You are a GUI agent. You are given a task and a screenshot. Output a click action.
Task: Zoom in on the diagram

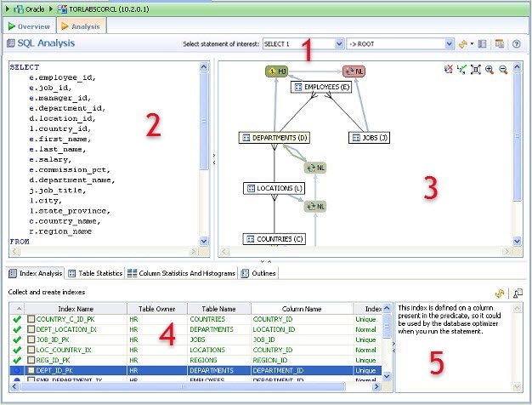click(x=490, y=69)
